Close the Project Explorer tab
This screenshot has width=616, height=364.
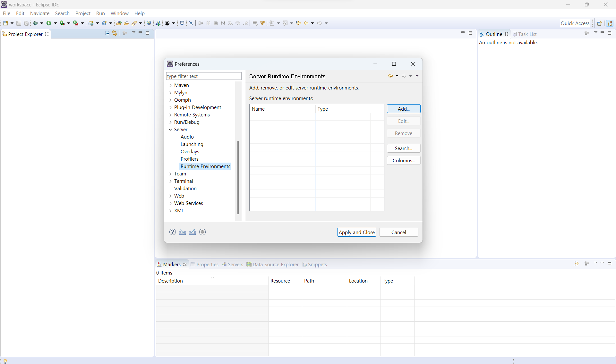47,34
